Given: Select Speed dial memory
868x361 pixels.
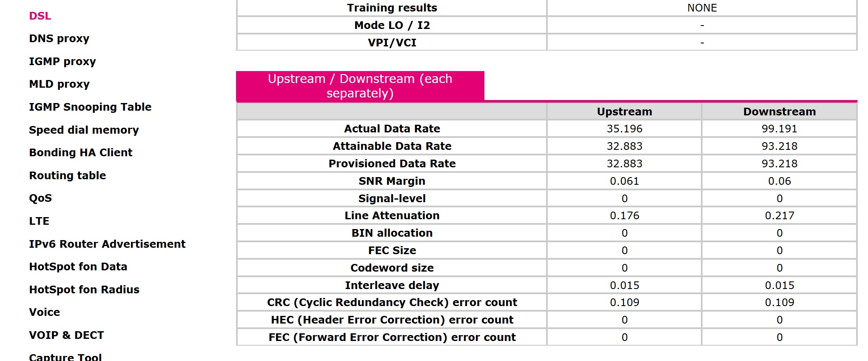Looking at the screenshot, I should pyautogui.click(x=84, y=130).
